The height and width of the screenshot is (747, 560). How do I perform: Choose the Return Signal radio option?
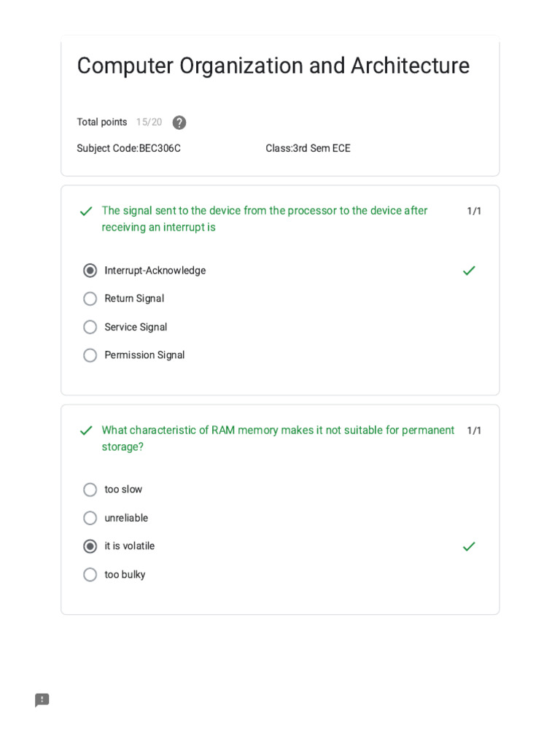click(x=90, y=299)
